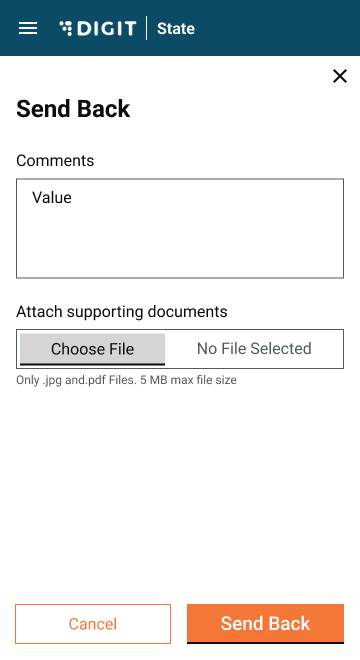This screenshot has height=660, width=360.
Task: Click the Value placeholder text in Comments
Action: click(52, 197)
